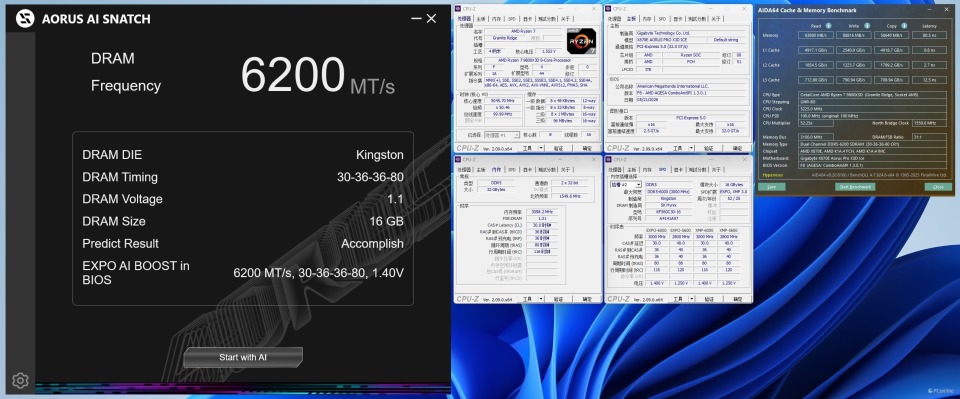The width and height of the screenshot is (960, 399).
Task: Click the DRAM DIE value Kingston
Action: 380,155
